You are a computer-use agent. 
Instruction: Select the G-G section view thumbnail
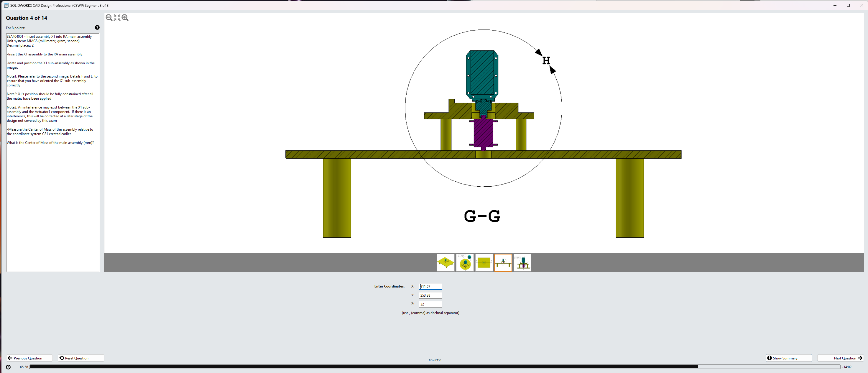[x=503, y=262]
